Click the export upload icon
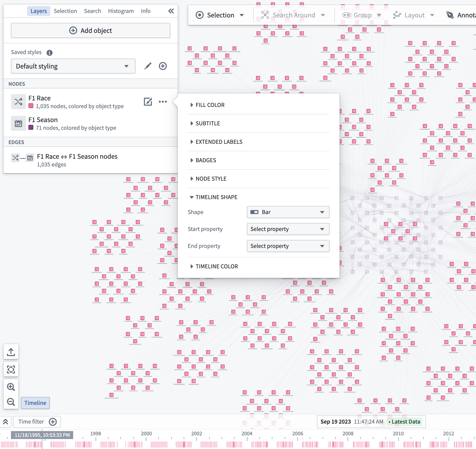Screen dimensions: 476x449 [x=11, y=352]
